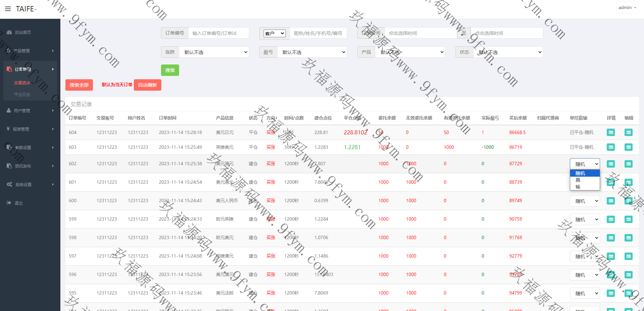
Task: Click the edit icon for order 602
Action: click(628, 164)
